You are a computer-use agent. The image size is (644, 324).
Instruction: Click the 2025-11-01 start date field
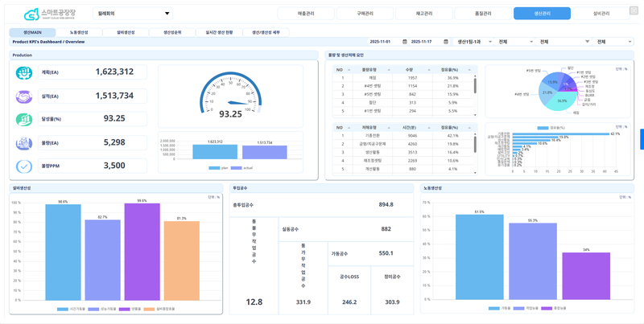381,42
